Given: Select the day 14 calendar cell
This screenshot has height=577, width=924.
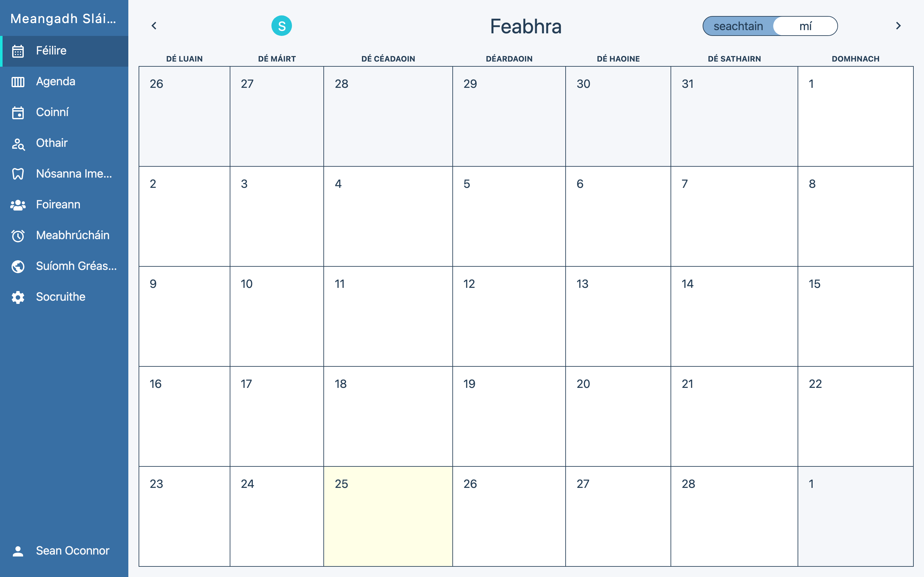Looking at the screenshot, I should [x=734, y=316].
